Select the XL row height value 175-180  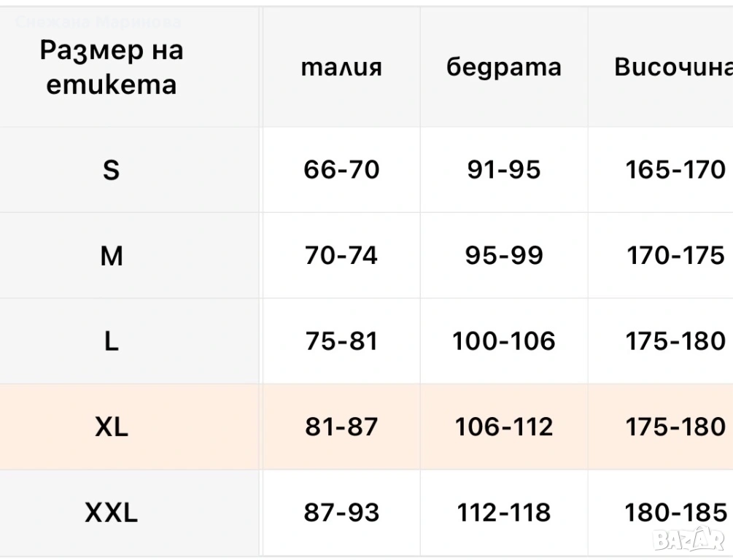click(675, 427)
